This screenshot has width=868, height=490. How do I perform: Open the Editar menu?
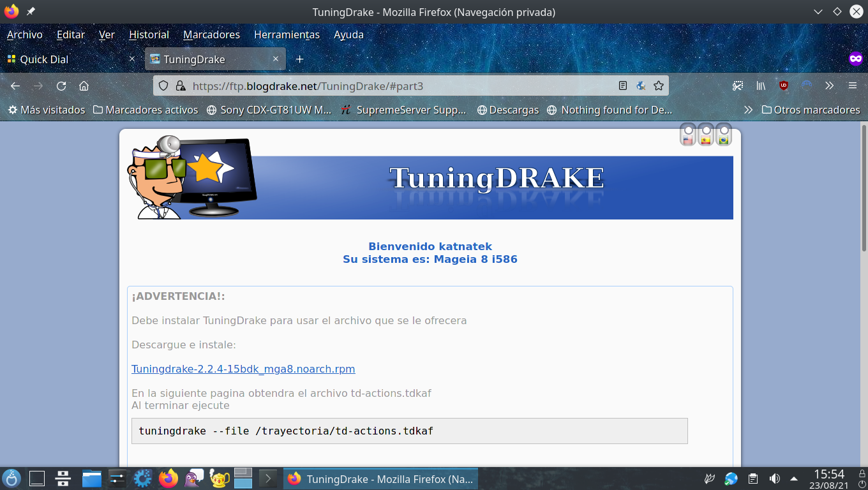[x=71, y=34]
